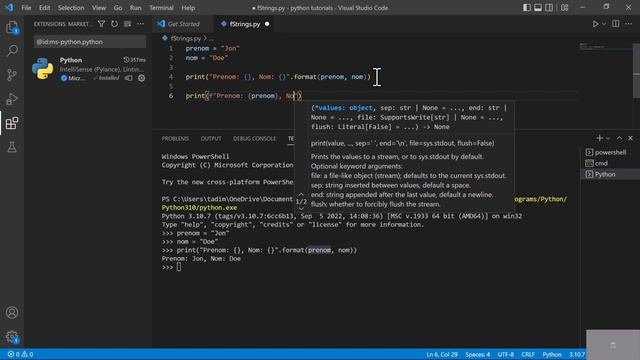Image resolution: width=640 pixels, height=360 pixels.
Task: Click unsaved dot on fStrings.py tab
Action: coord(267,24)
